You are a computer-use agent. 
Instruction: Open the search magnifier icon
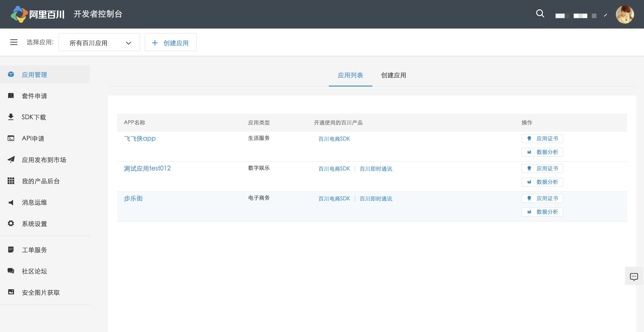540,14
